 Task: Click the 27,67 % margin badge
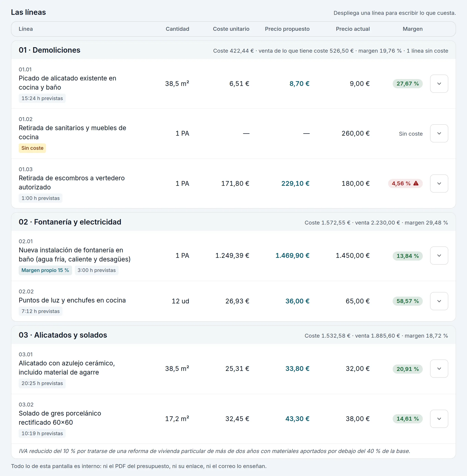(x=408, y=84)
